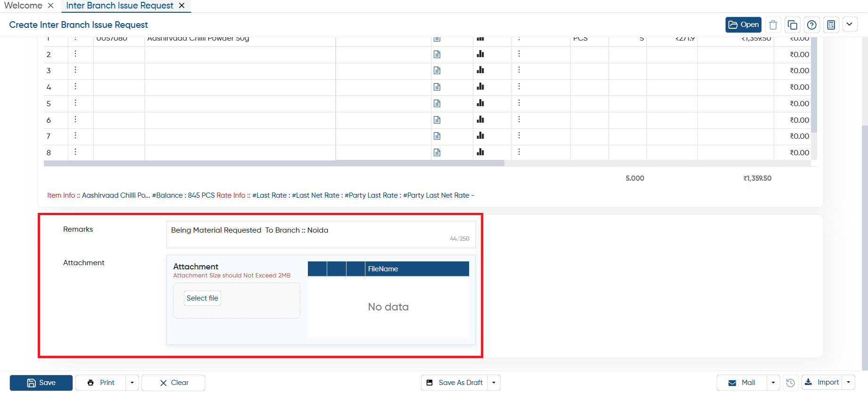Click the bar chart icon in row 7

pos(480,135)
